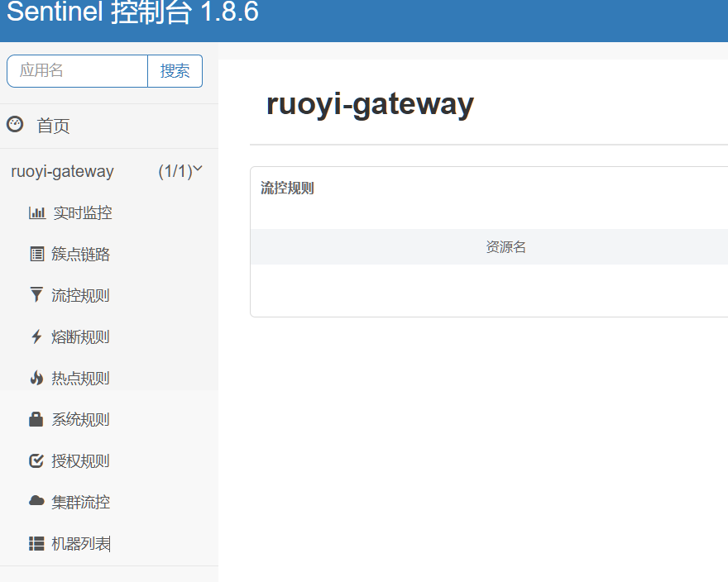The image size is (728, 582).
Task: Select the 机器列表 grid icon
Action: click(36, 543)
